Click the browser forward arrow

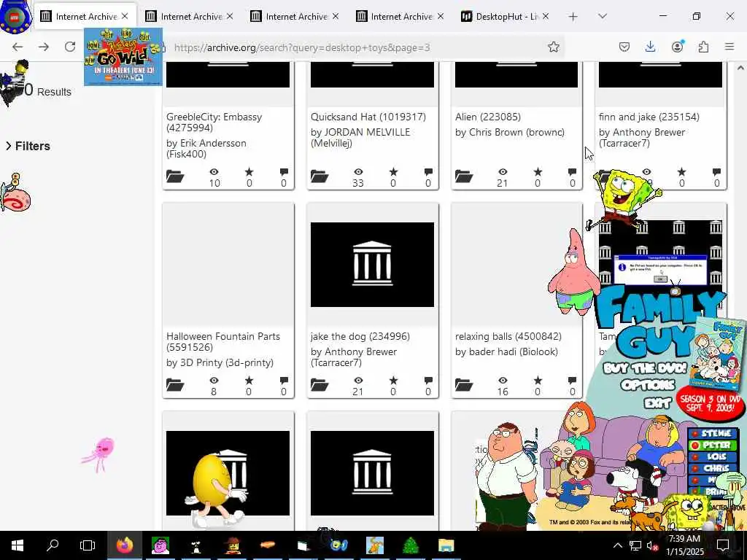43,47
